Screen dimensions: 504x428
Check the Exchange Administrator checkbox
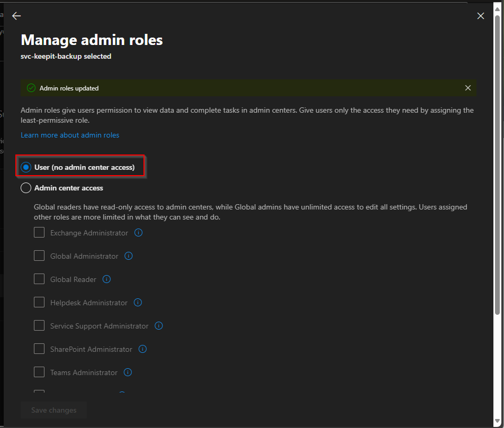[39, 233]
